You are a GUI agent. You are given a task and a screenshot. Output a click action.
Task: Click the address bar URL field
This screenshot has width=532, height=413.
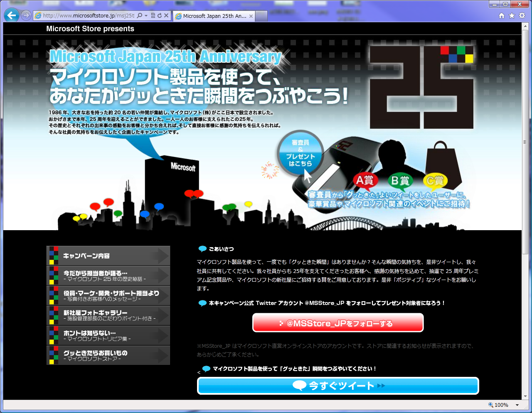click(89, 15)
